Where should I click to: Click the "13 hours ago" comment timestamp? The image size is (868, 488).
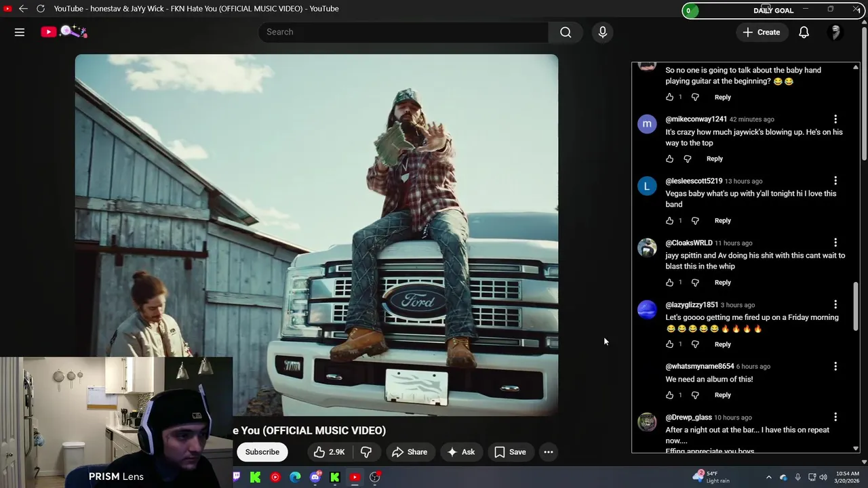coord(743,181)
